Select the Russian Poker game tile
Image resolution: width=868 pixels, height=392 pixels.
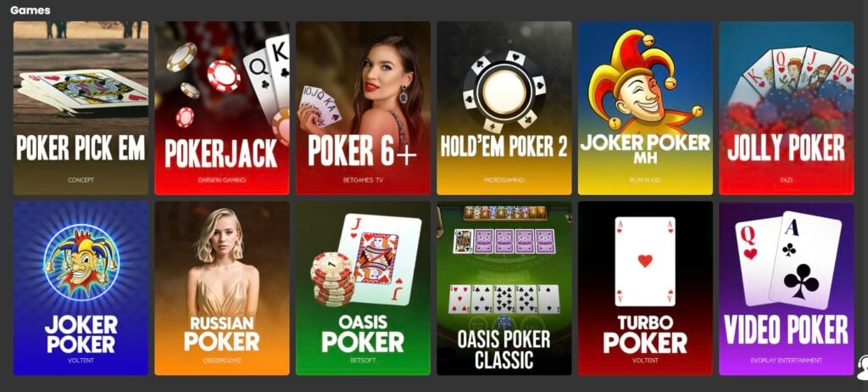[222, 288]
